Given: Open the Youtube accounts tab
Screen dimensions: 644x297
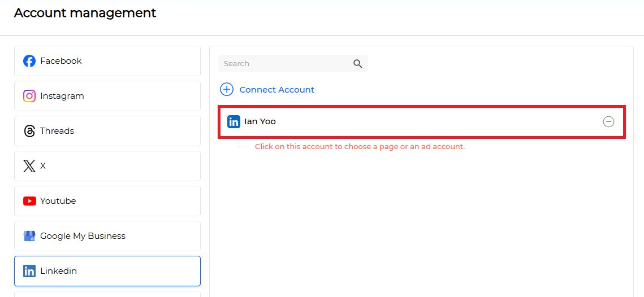Looking at the screenshot, I should coord(107,201).
